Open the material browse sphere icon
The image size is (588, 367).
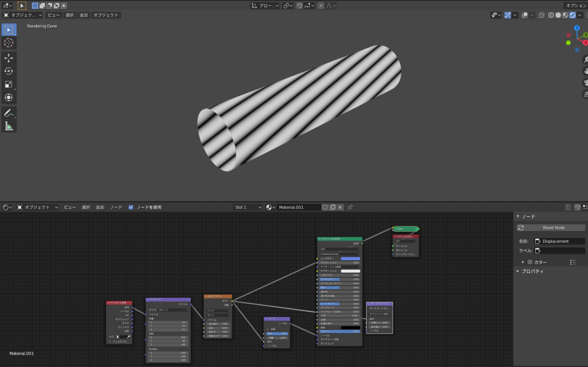(x=270, y=207)
